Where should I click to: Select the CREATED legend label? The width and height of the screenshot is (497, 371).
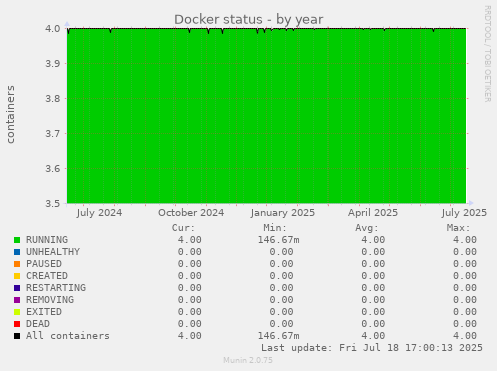click(47, 276)
